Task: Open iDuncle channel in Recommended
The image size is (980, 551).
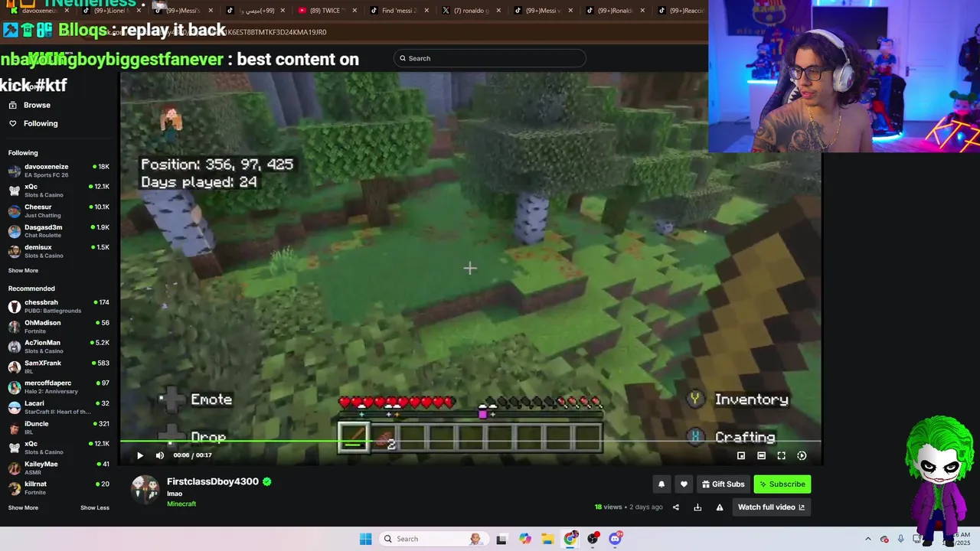Action: pyautogui.click(x=59, y=428)
